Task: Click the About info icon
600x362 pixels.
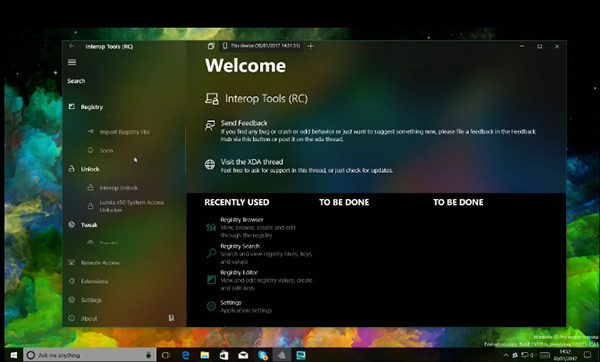Action: click(72, 318)
